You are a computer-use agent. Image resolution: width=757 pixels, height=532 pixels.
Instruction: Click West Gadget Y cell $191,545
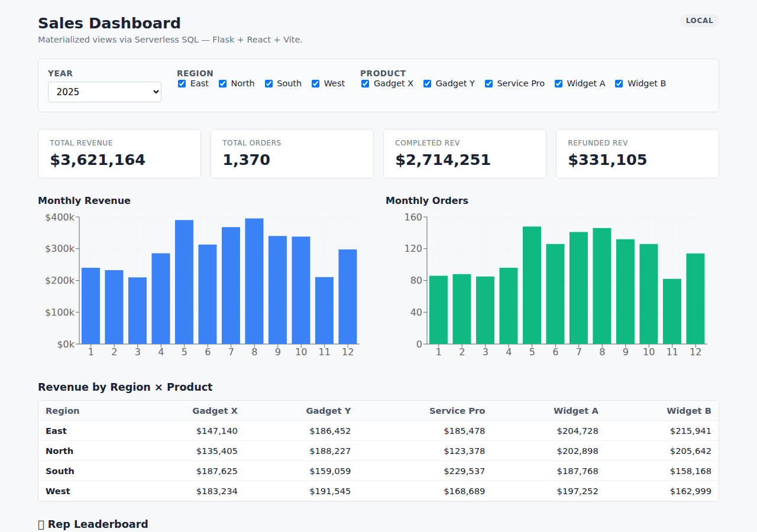(330, 491)
